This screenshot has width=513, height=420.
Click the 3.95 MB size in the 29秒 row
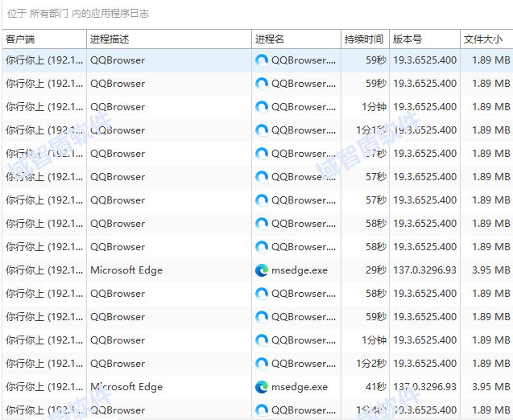coord(490,270)
